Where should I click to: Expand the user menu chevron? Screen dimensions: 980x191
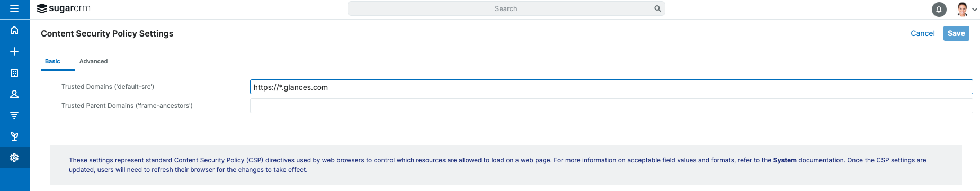pos(975,9)
